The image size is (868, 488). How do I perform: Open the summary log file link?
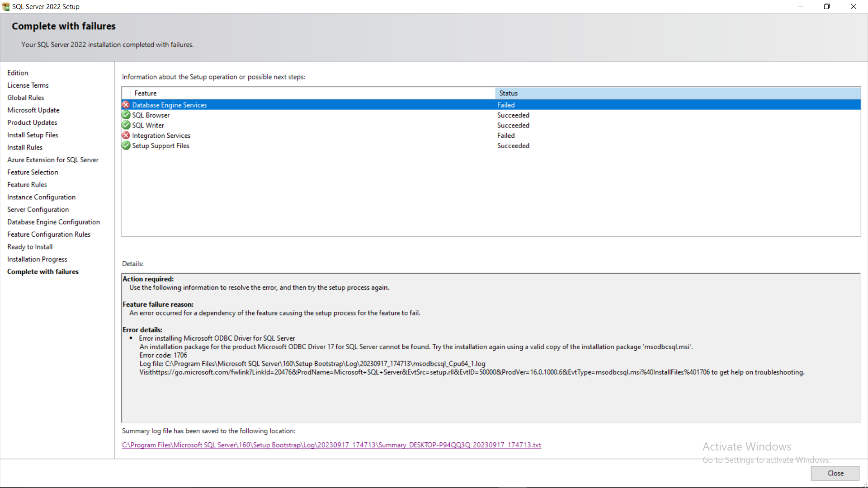[331, 445]
